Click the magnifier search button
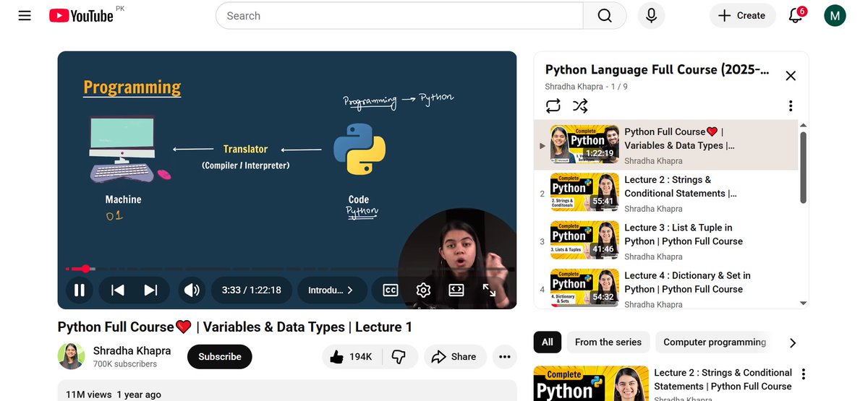This screenshot has height=401, width=868. pos(605,16)
